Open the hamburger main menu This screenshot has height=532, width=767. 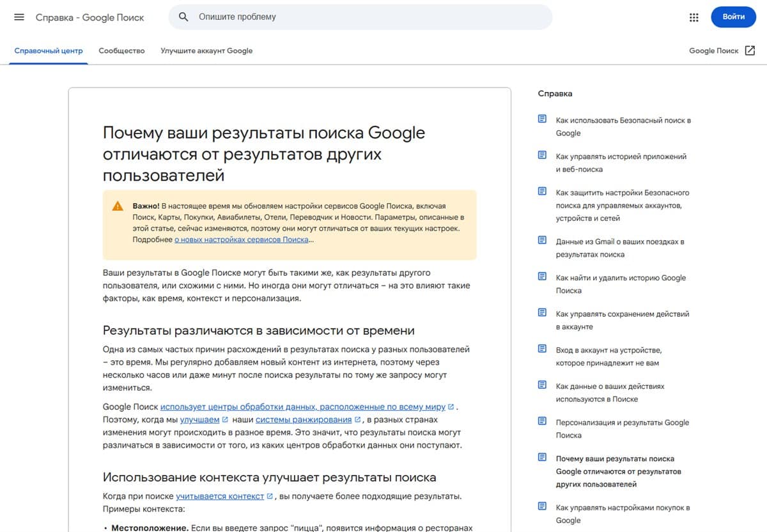point(19,17)
